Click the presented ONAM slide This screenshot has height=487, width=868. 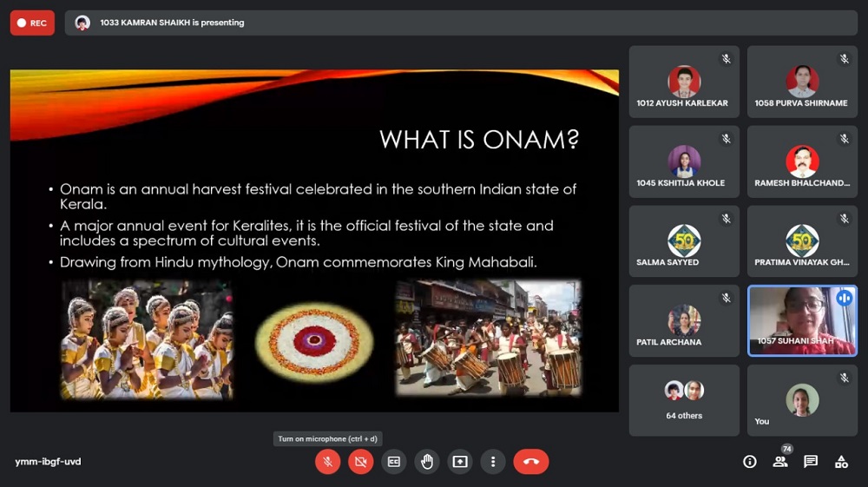314,240
